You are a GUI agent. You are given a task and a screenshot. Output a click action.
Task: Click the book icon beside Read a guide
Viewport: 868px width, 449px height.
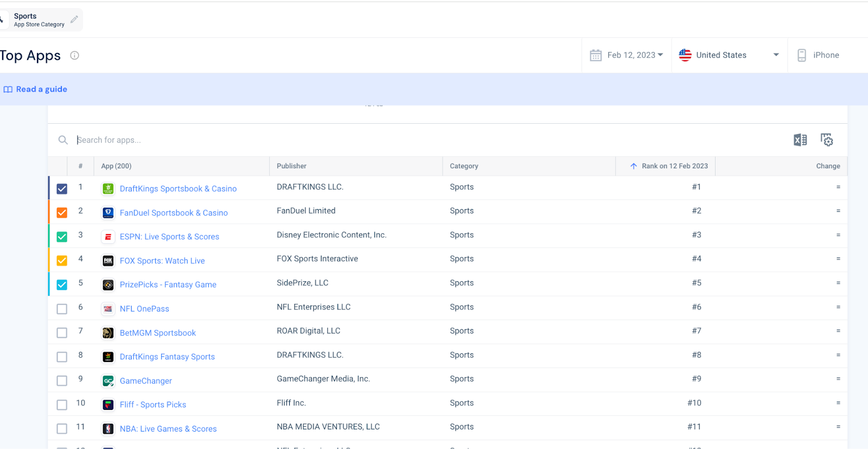click(x=8, y=90)
